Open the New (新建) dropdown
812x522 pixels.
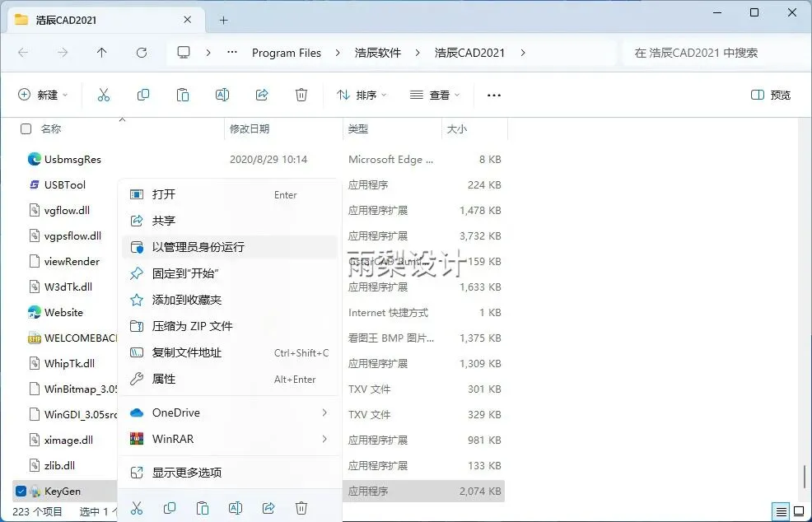[43, 95]
